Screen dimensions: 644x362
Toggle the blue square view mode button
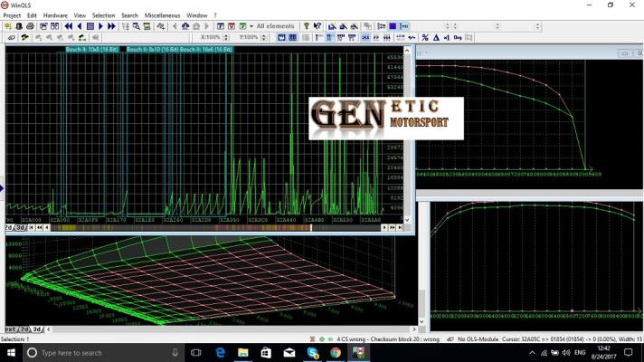coord(393,26)
